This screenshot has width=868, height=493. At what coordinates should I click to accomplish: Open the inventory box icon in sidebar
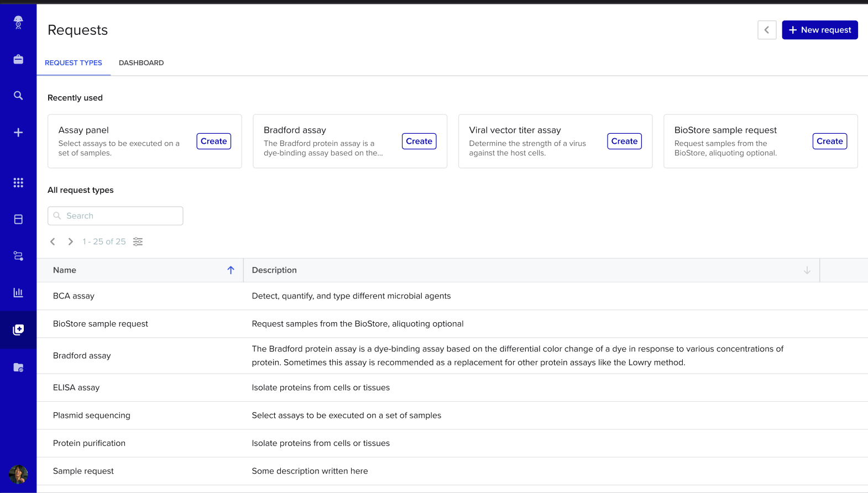tap(18, 219)
